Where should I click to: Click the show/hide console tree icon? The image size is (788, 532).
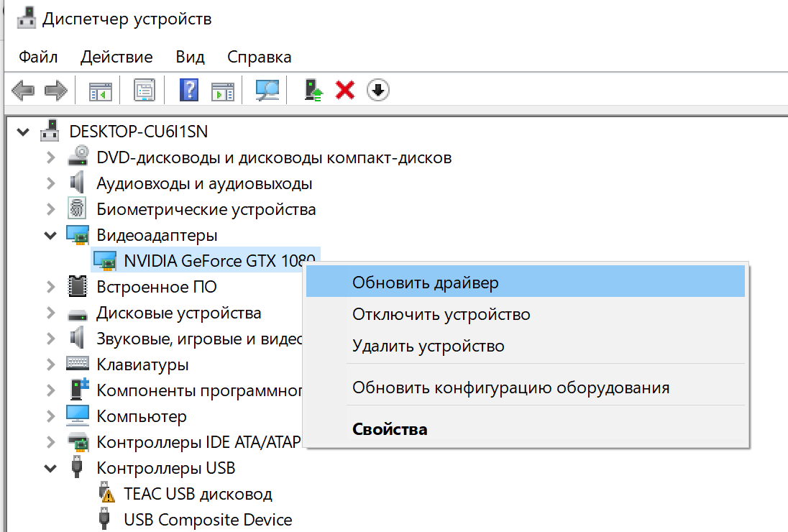tap(100, 91)
